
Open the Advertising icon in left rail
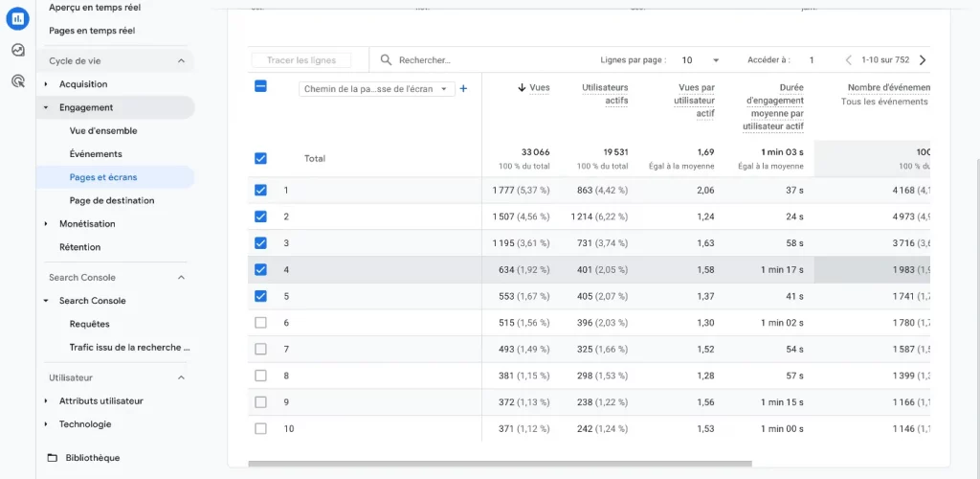point(17,80)
